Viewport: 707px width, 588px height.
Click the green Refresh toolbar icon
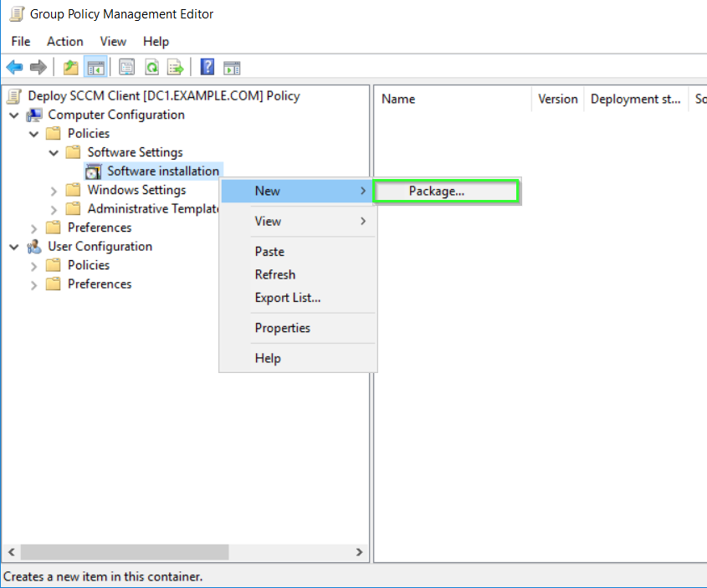click(x=151, y=68)
